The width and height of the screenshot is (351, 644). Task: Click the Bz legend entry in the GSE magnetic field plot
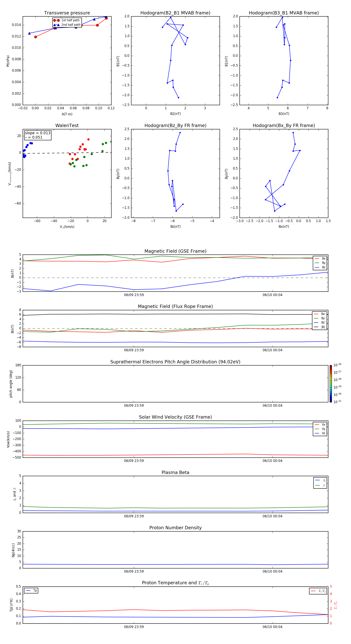tap(320, 267)
